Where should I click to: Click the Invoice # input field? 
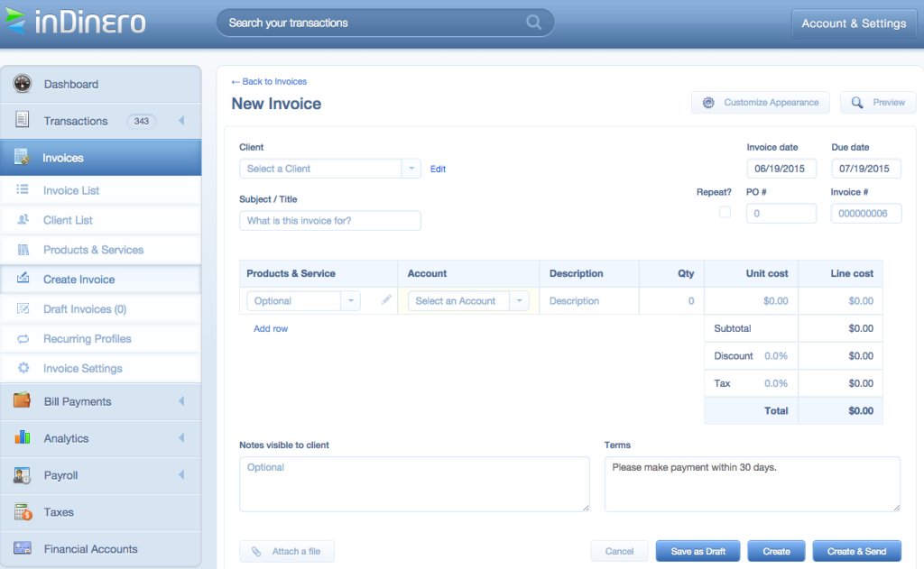tap(866, 213)
